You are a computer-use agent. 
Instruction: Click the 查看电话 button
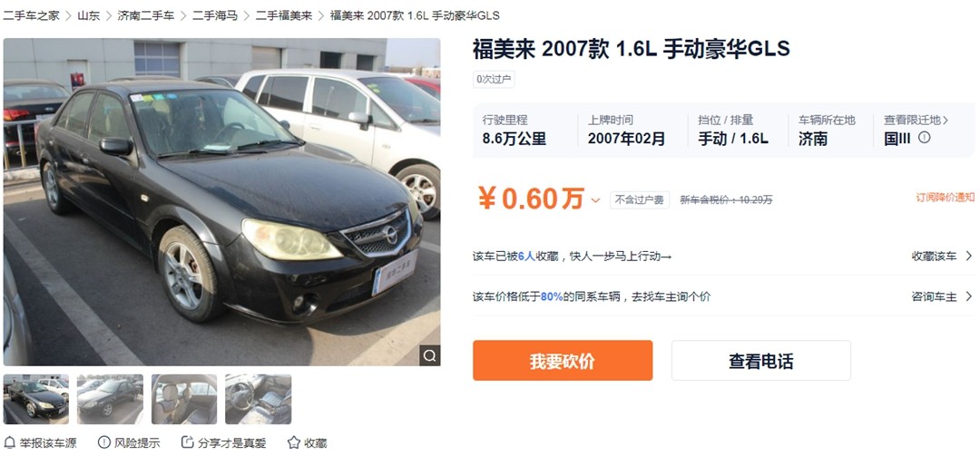pos(761,361)
